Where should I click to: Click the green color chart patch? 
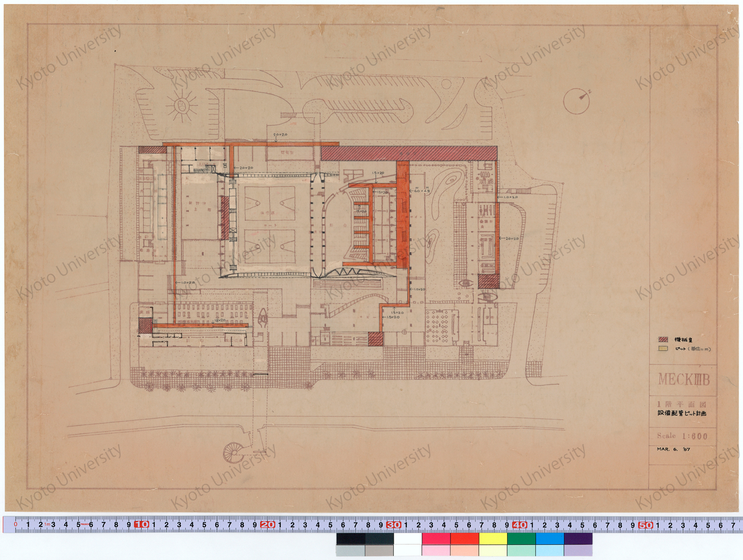tap(521, 538)
